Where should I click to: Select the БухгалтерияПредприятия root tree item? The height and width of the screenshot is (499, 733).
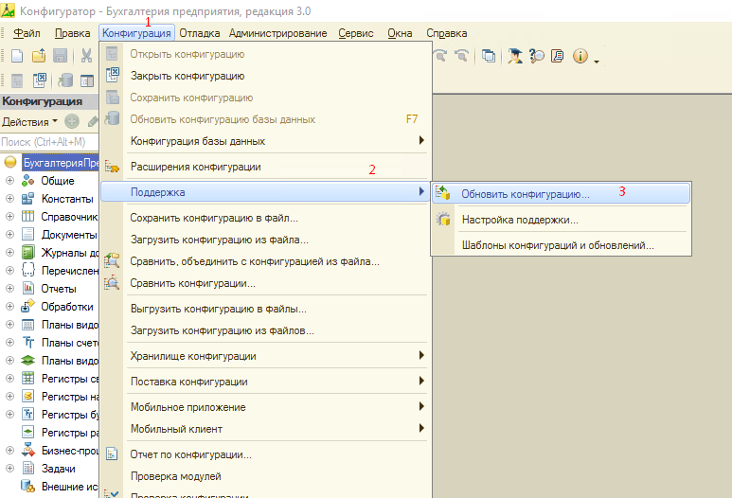(x=61, y=163)
